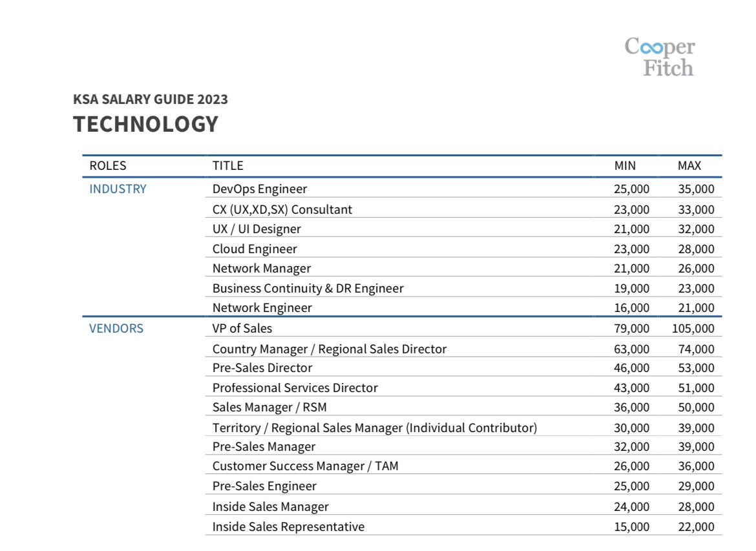The height and width of the screenshot is (551, 756).
Task: Select the 'Pre-Sales Director' title
Action: pos(262,368)
